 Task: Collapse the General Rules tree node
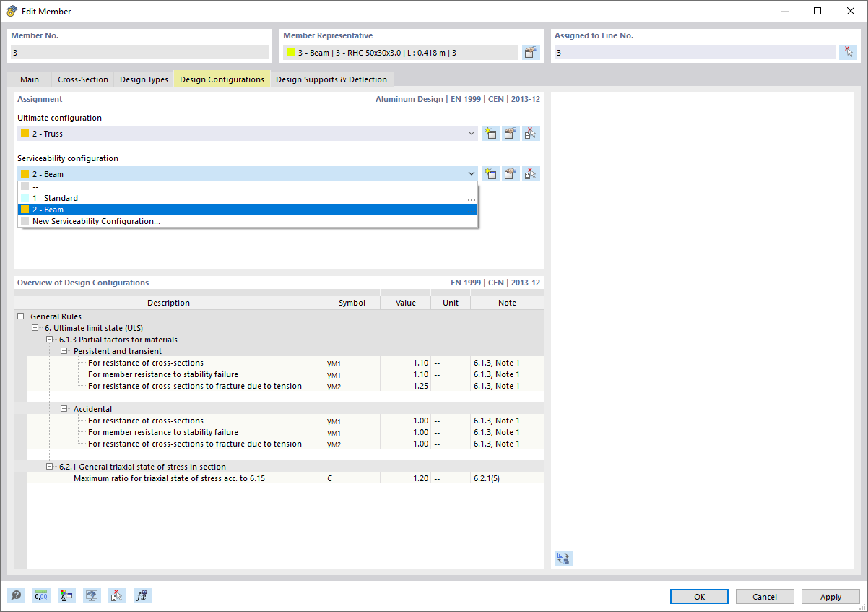click(21, 316)
